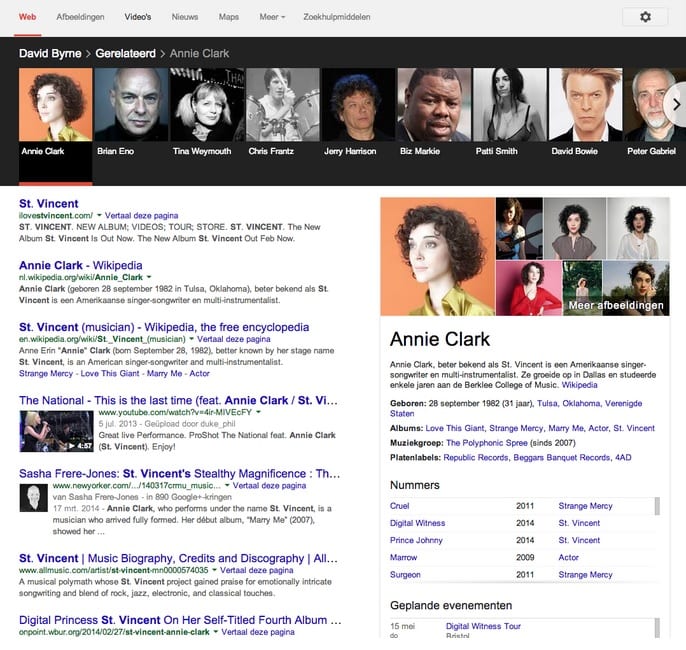Click Meer afbeeldingen in knowledge panel
Screen dimensions: 686x650
[x=616, y=305]
